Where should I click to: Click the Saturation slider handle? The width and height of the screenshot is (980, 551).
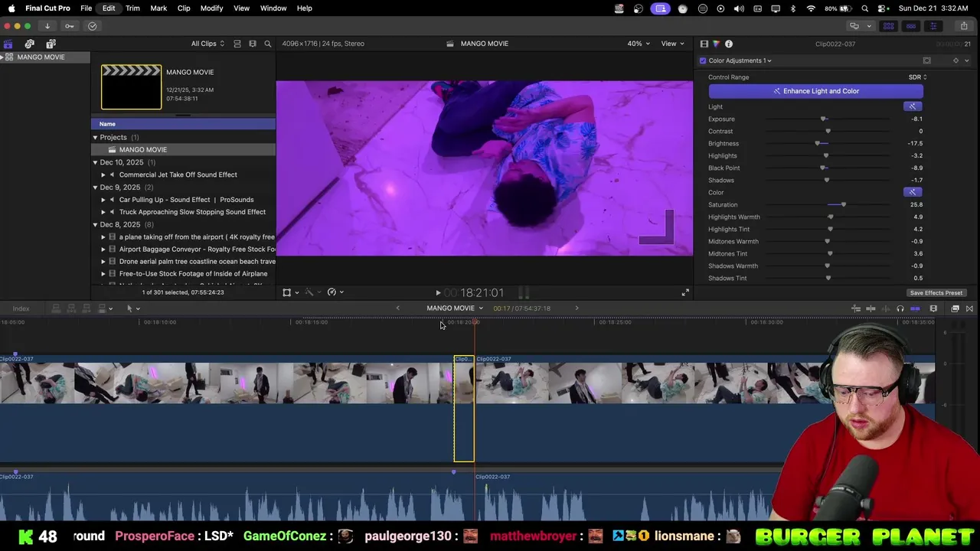point(843,204)
